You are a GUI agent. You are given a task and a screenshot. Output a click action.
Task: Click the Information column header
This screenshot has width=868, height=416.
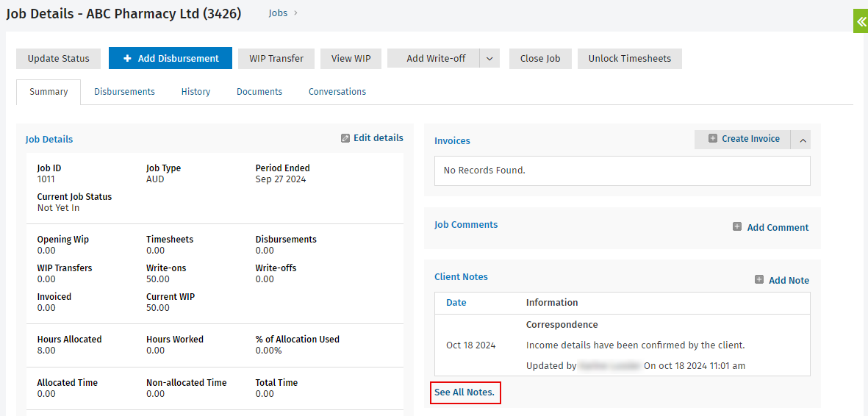point(552,302)
